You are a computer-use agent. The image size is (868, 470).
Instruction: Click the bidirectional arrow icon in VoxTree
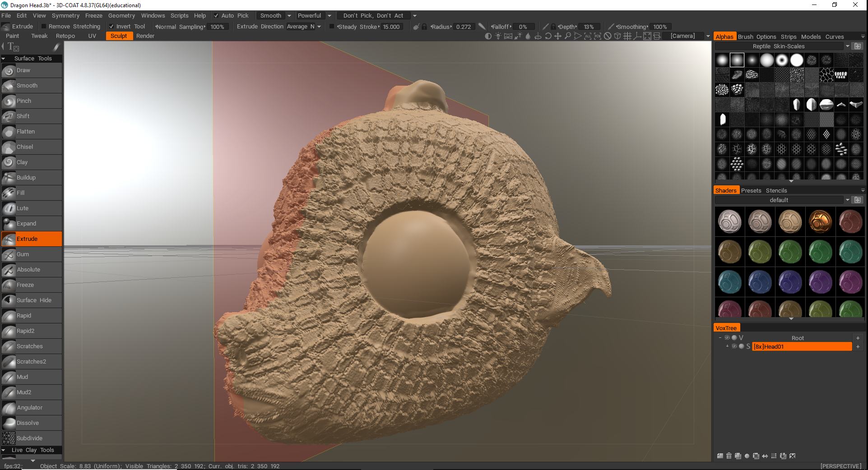pyautogui.click(x=765, y=456)
